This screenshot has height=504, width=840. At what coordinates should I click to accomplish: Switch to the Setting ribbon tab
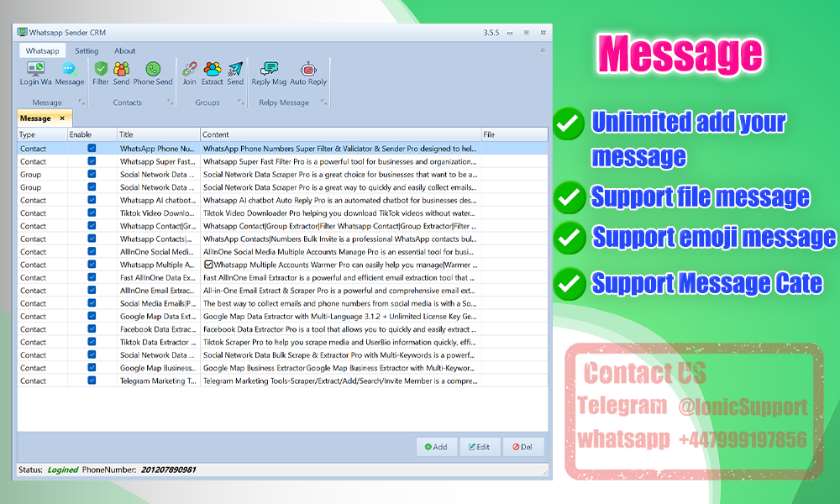point(87,51)
